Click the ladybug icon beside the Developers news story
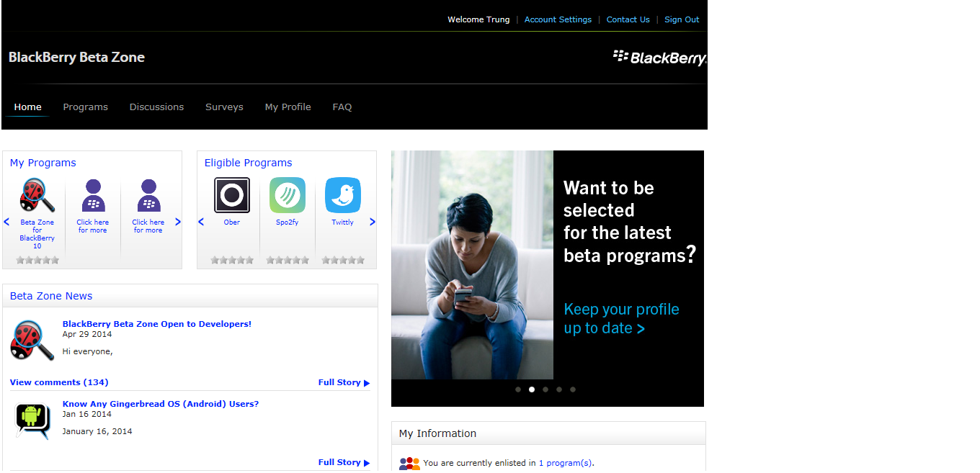The height and width of the screenshot is (473, 980). (32, 341)
